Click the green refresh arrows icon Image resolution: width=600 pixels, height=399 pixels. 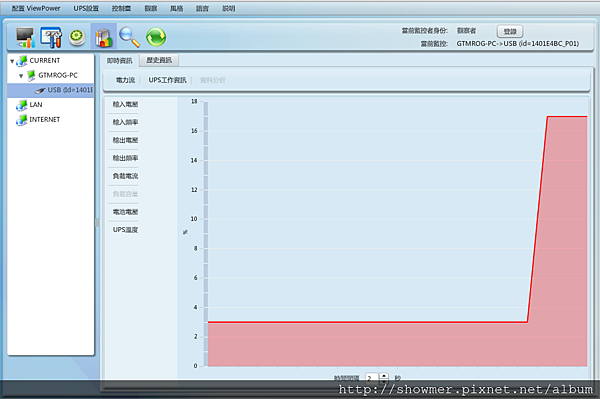point(156,37)
